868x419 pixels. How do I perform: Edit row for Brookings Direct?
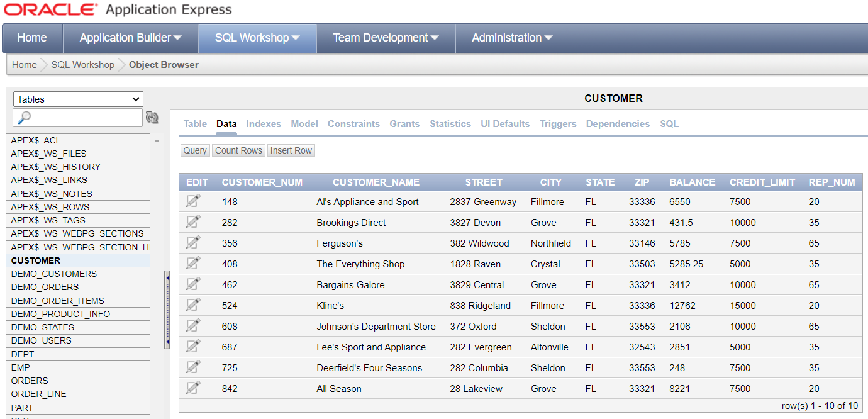tap(193, 222)
